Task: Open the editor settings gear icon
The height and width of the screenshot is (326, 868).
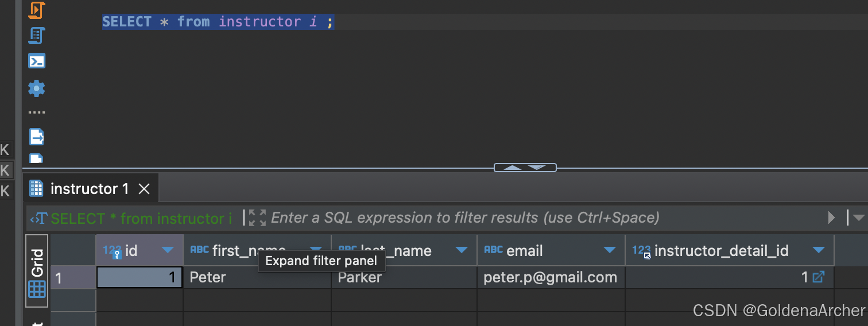Action: point(37,88)
